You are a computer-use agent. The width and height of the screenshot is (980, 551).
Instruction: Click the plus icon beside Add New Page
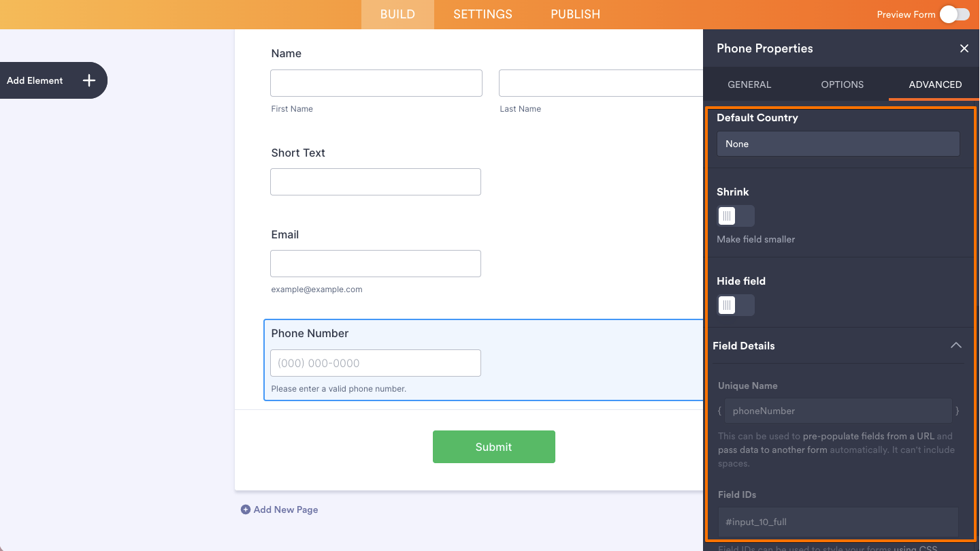[x=246, y=509]
